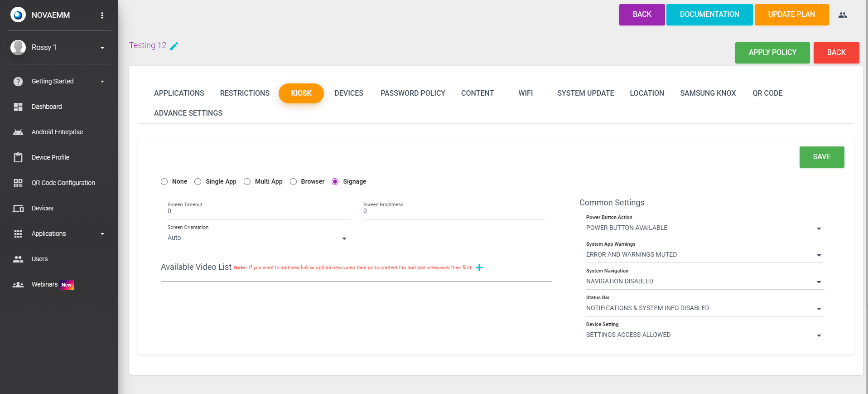Screen dimensions: 868x394
Task: Expand the Applications sidebar submenu arrow
Action: (x=102, y=234)
